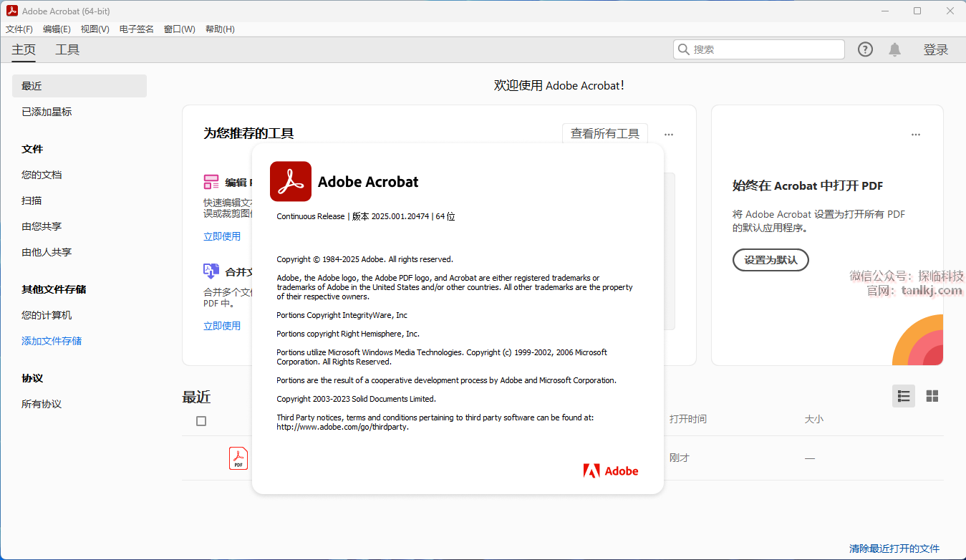Click the help question mark icon
Viewport: 966px width, 560px height.
pos(865,49)
